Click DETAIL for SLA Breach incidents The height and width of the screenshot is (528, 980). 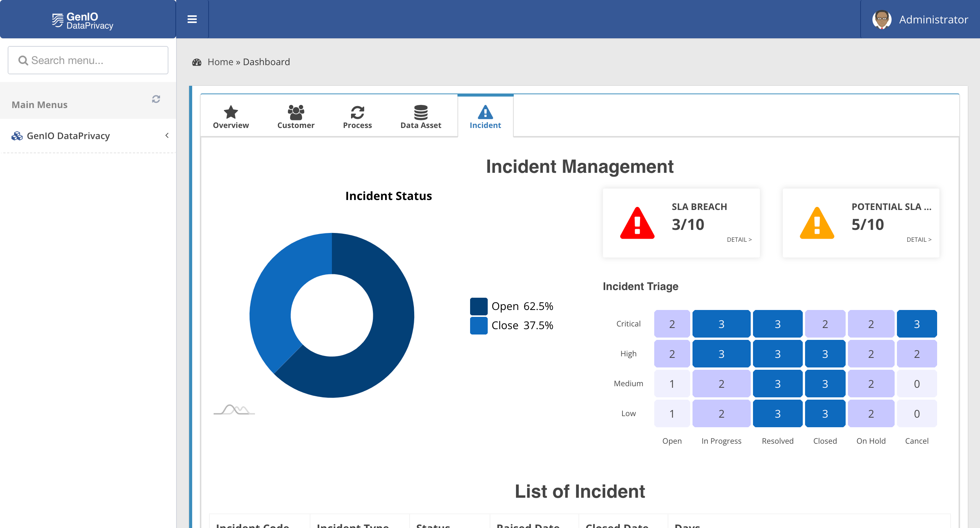tap(739, 240)
